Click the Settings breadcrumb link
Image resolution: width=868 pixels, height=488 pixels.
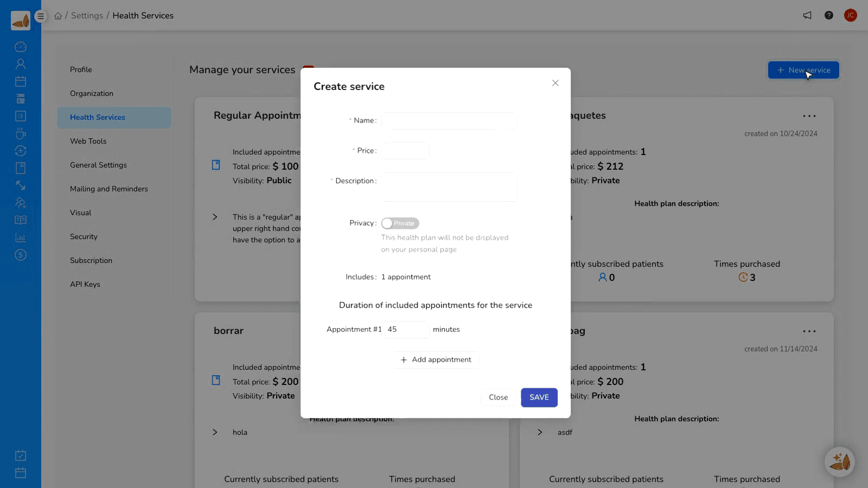pos(87,16)
